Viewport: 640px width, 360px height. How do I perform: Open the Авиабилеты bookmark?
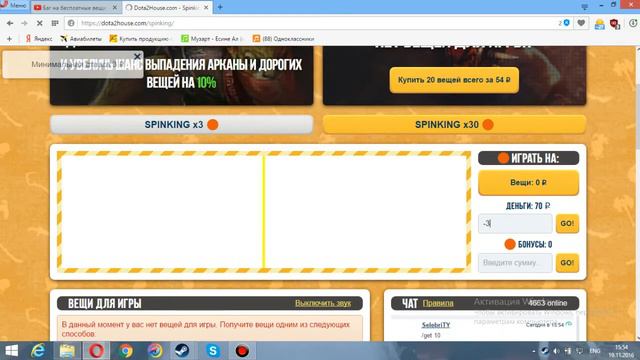click(x=81, y=39)
